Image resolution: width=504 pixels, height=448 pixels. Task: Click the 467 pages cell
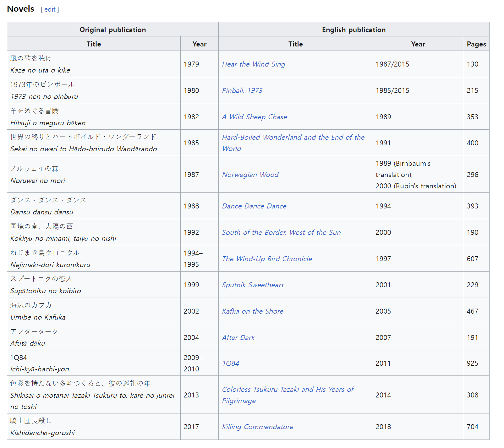pos(476,311)
